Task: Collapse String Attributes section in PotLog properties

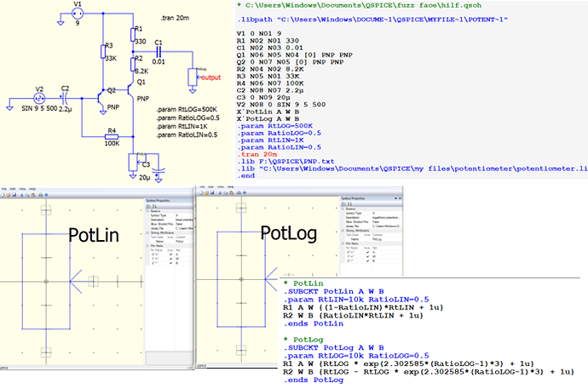Action: [x=343, y=231]
